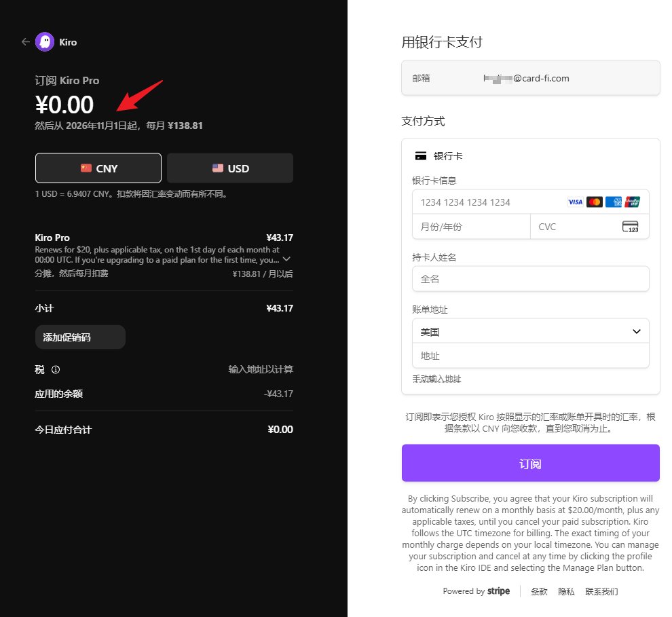Open the 美国 country dropdown
Image resolution: width=672 pixels, height=617 pixels.
tap(531, 331)
